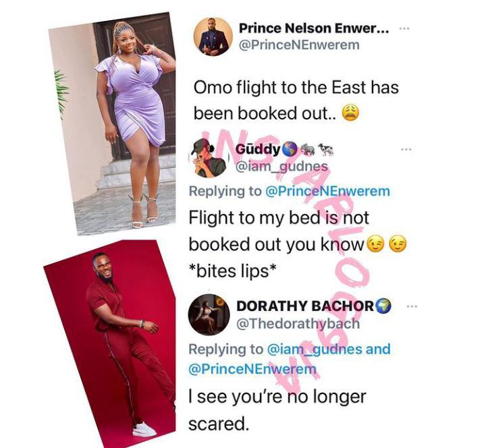Open the @PrinceNEnwerem handle under Prince's name
Image resolution: width=486 pixels, height=448 pixels.
[x=299, y=45]
